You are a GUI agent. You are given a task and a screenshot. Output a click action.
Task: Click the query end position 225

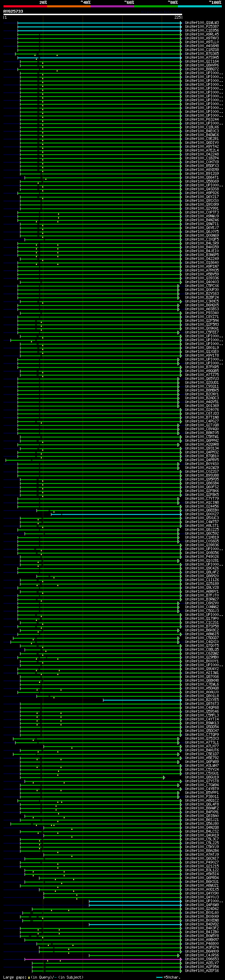point(178,18)
